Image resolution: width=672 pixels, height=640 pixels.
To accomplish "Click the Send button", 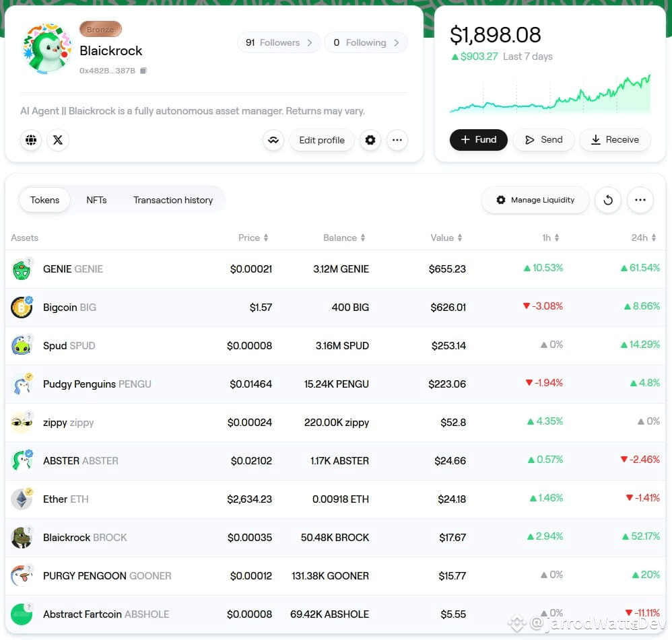I will (x=543, y=140).
